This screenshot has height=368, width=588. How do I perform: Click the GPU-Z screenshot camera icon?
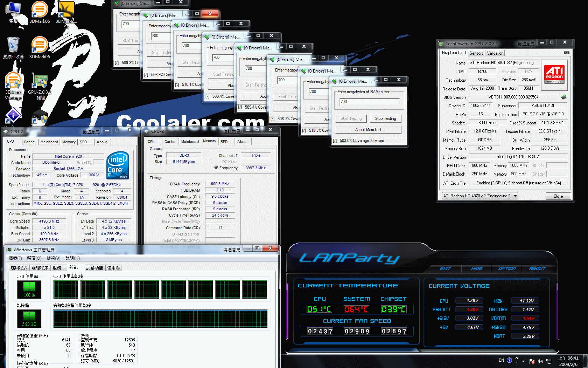click(566, 53)
